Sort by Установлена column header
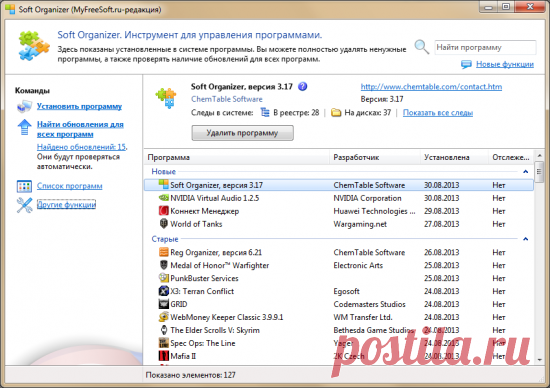Viewport: 550px width, 388px height. [454, 157]
